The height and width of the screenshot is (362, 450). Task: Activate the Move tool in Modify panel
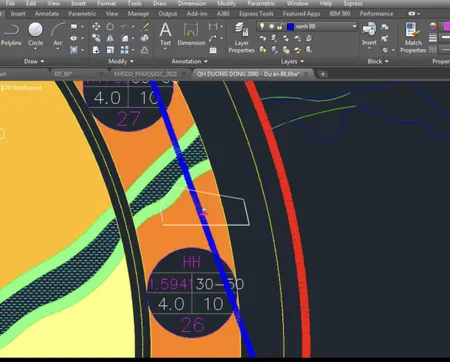coord(96,27)
